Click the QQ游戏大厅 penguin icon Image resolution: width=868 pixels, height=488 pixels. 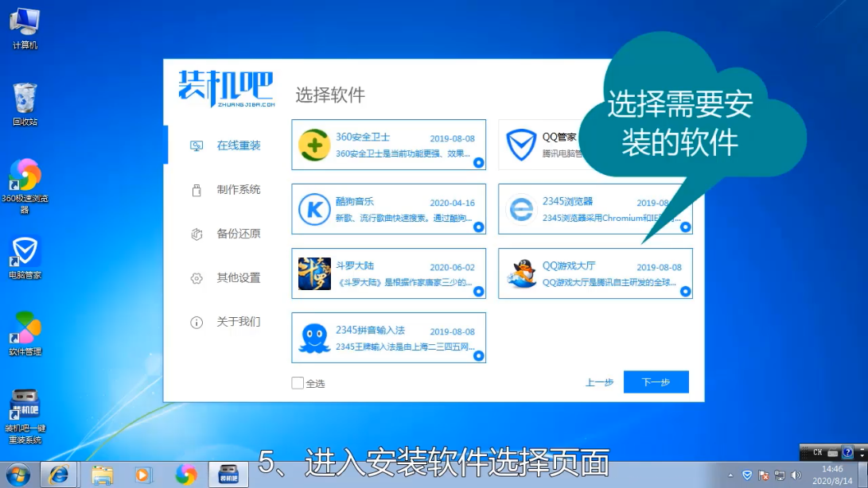tap(523, 273)
